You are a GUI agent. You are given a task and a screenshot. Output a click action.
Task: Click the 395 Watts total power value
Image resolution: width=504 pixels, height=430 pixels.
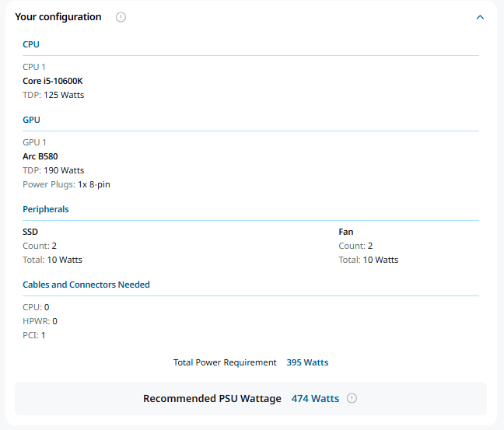click(x=307, y=362)
